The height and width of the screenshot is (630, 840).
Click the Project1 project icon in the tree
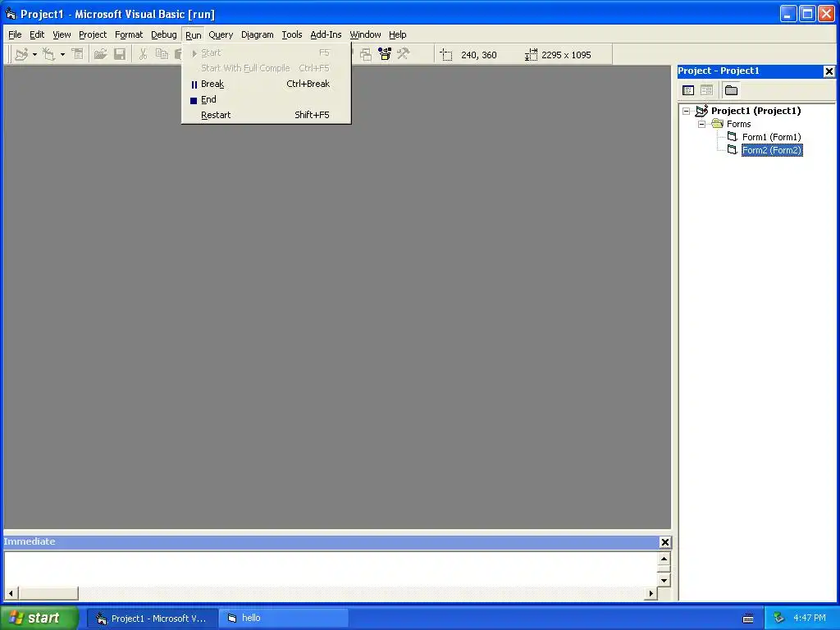coord(702,111)
